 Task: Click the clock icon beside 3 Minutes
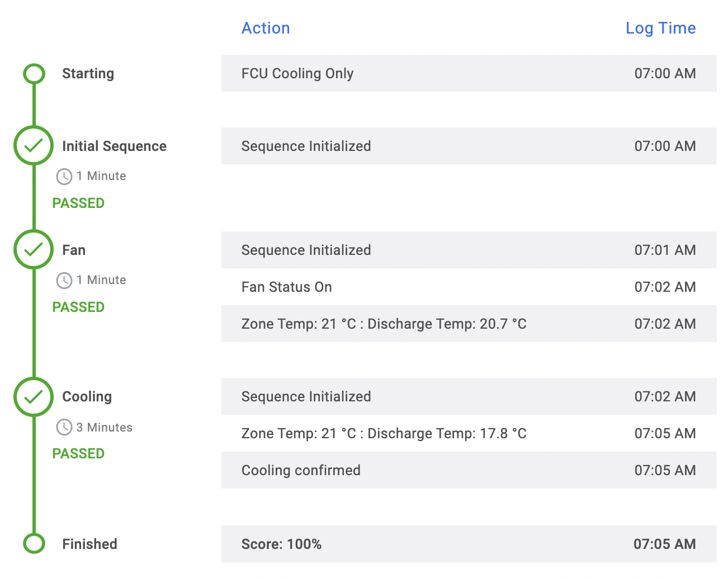click(64, 428)
